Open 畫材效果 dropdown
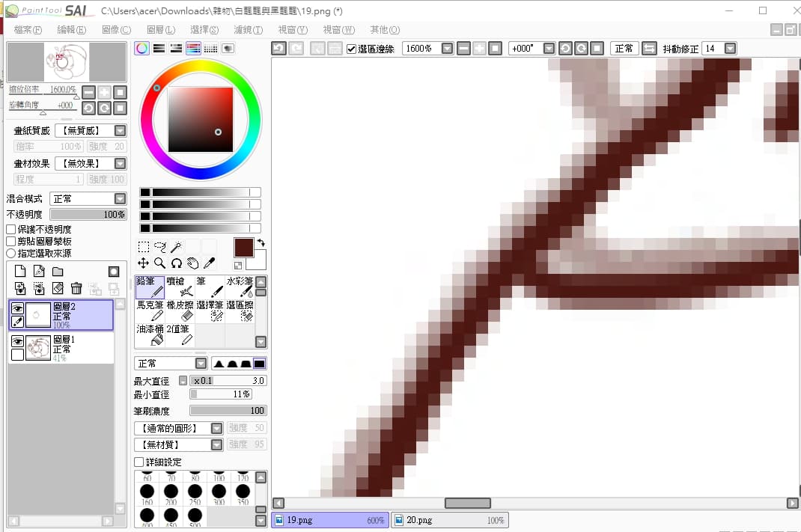The width and height of the screenshot is (801, 532). point(120,163)
